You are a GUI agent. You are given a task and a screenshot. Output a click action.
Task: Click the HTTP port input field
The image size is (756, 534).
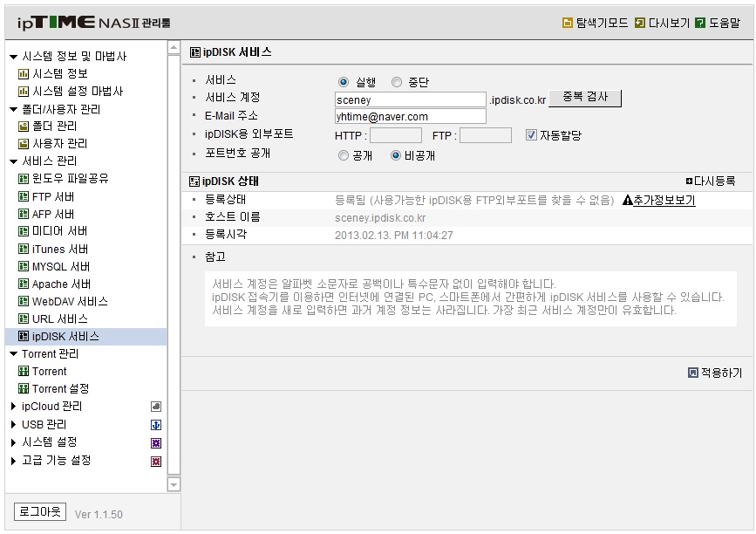coord(396,135)
